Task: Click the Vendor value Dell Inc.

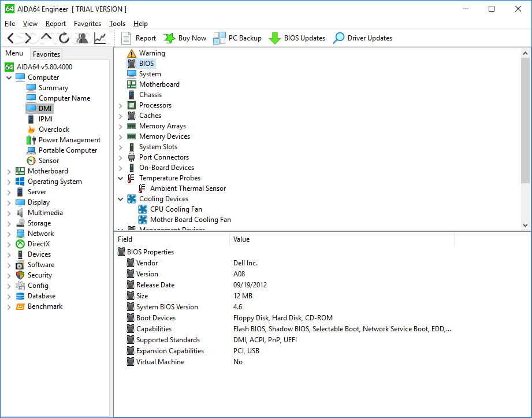Action: 245,263
